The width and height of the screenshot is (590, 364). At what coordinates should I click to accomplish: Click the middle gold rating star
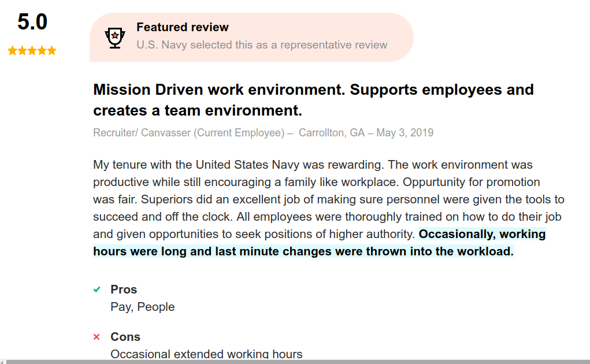pos(32,51)
